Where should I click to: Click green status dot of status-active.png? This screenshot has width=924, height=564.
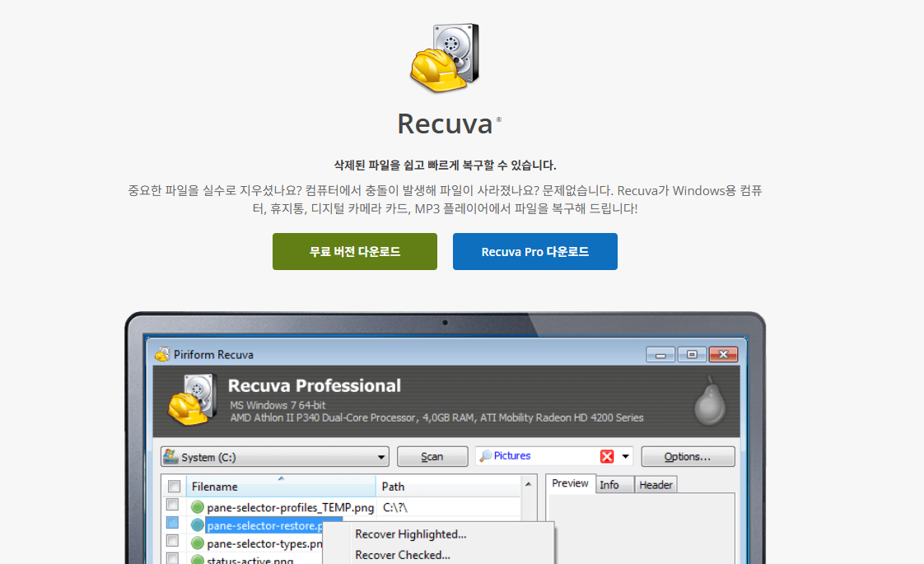(x=198, y=559)
